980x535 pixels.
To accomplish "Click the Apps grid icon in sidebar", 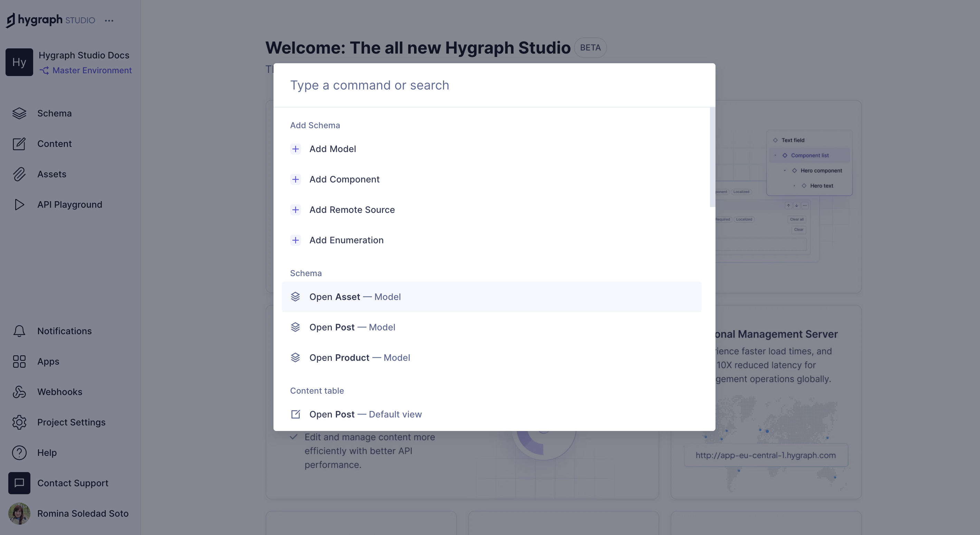I will click(19, 361).
